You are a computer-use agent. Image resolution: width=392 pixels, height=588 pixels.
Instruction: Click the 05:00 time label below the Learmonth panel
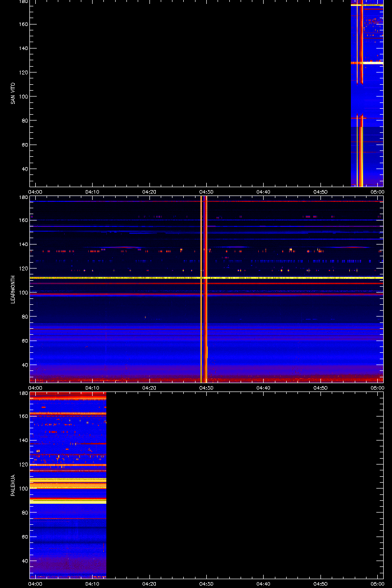click(377, 388)
